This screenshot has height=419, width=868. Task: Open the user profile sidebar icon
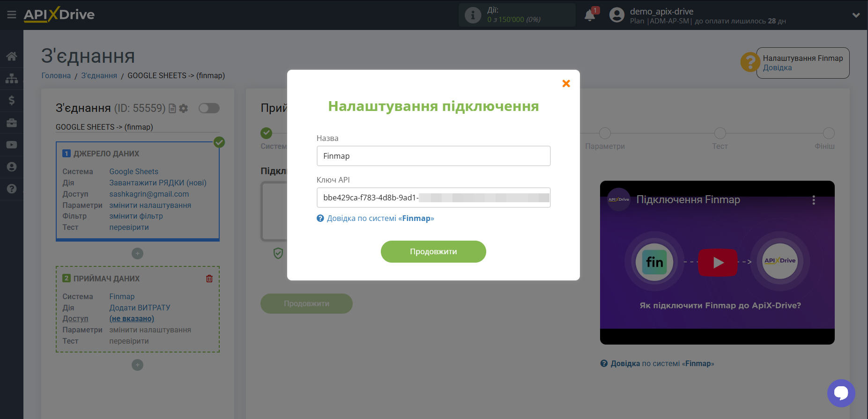point(12,167)
